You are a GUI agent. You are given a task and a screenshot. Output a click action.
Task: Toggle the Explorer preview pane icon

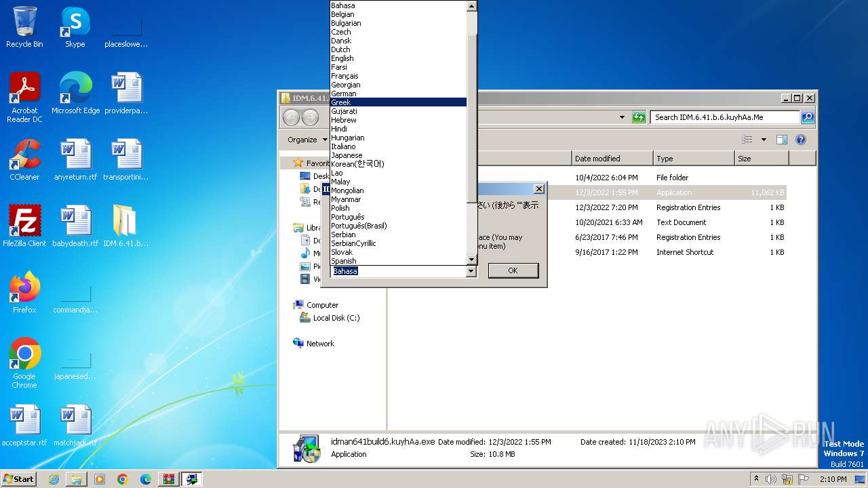click(781, 140)
